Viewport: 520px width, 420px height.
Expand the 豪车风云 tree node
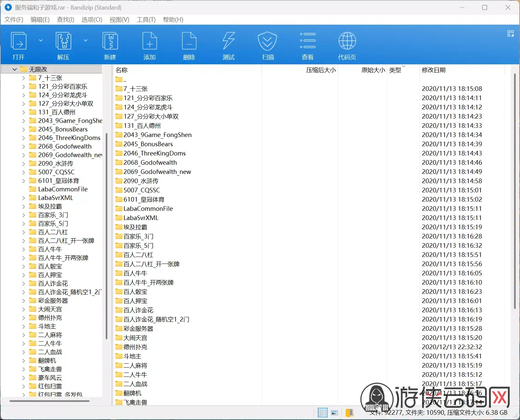(23, 378)
